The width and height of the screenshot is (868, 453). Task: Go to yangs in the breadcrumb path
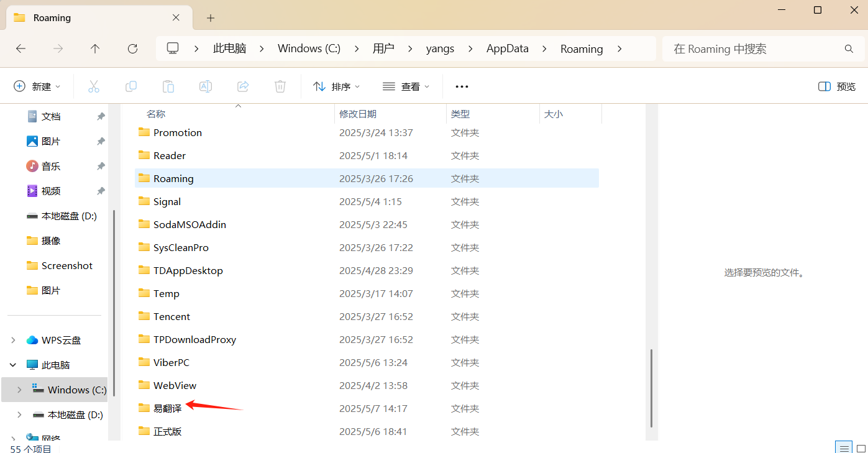pos(440,48)
